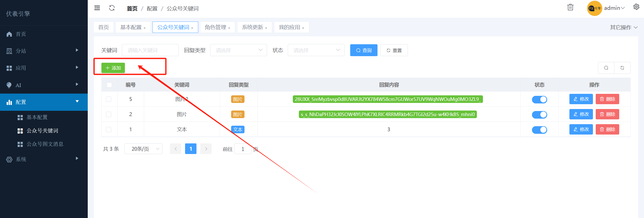Click 修改 for the 图片2 row
The width and height of the screenshot is (644, 218).
(x=581, y=99)
